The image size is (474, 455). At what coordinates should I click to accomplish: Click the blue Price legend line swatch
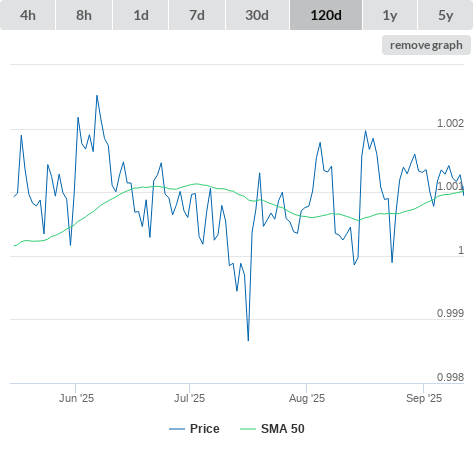(177, 429)
